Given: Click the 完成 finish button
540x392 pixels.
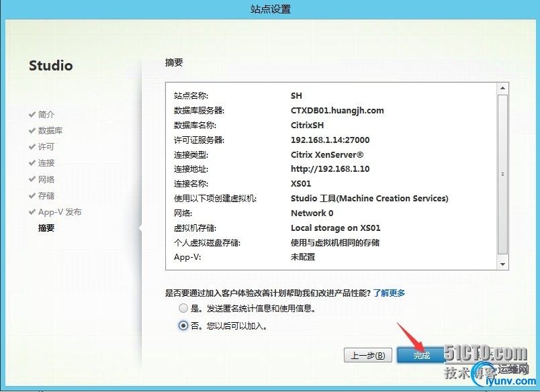Looking at the screenshot, I should 421,355.
